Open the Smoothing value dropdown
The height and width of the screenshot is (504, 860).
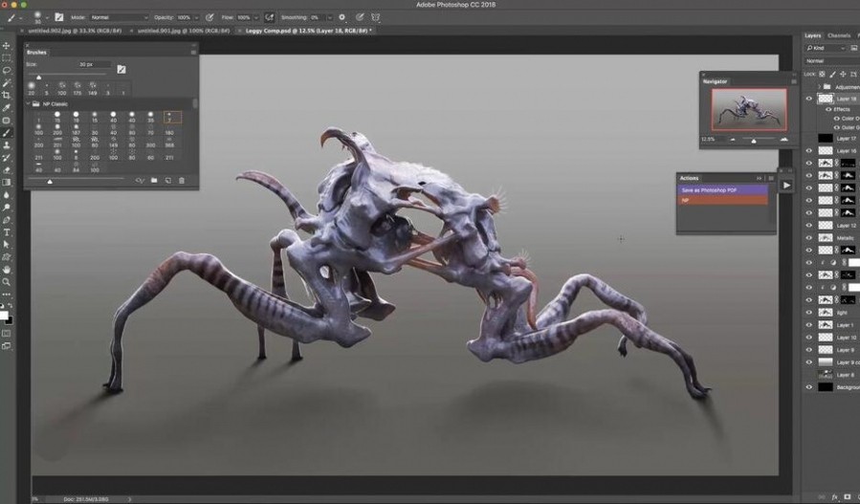[x=330, y=17]
